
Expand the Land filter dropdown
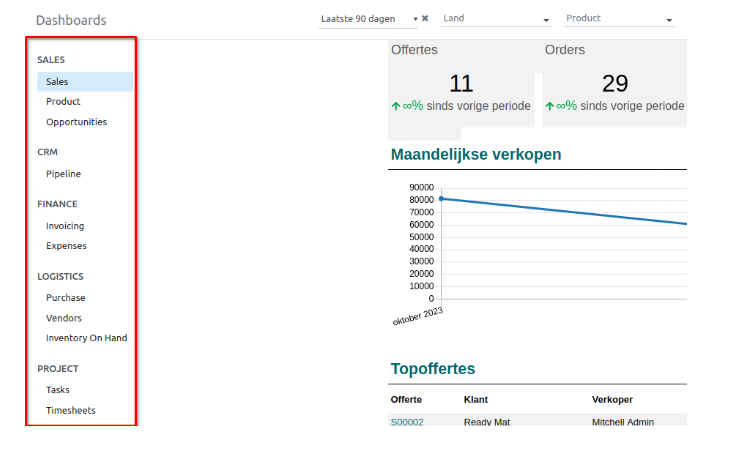(x=496, y=19)
